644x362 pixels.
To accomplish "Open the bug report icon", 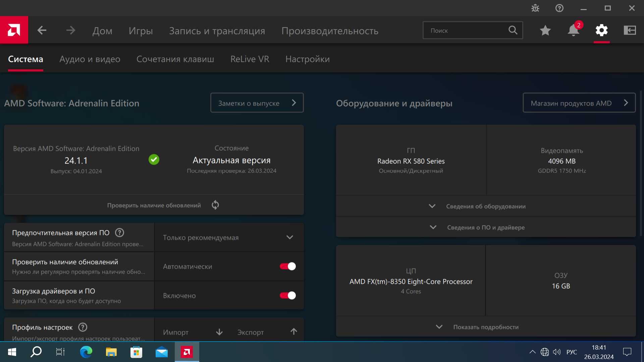I will click(535, 8).
